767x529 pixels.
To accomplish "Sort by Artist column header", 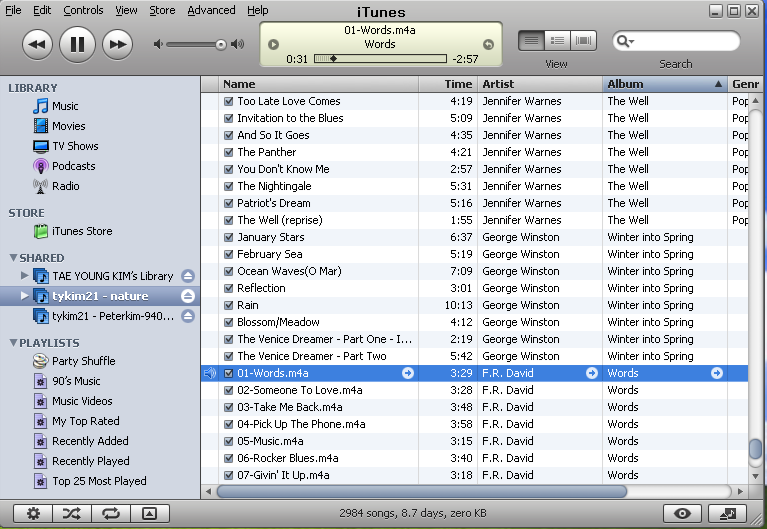I will [x=540, y=84].
